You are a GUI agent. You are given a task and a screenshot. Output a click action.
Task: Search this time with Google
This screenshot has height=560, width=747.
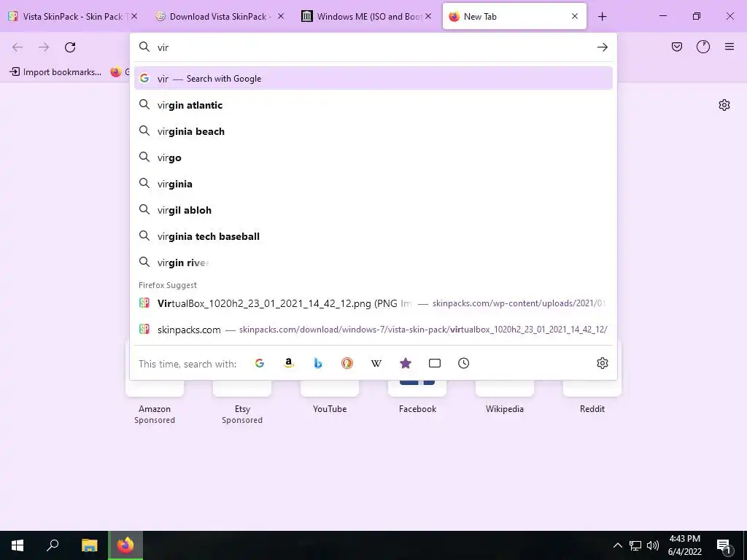click(x=260, y=363)
